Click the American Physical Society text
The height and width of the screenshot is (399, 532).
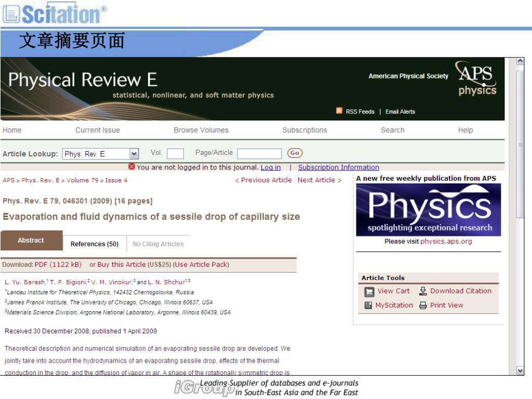click(x=408, y=76)
